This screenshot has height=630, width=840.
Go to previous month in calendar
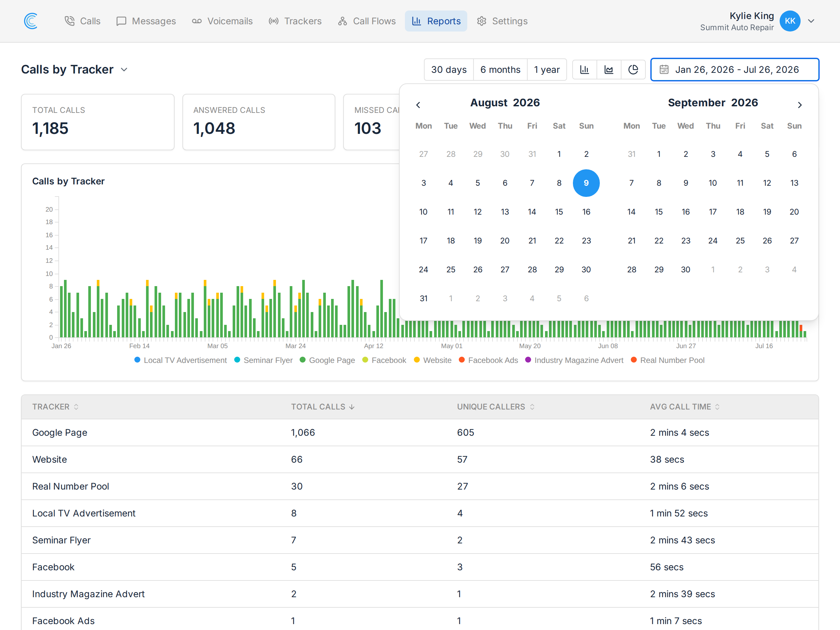[418, 105]
